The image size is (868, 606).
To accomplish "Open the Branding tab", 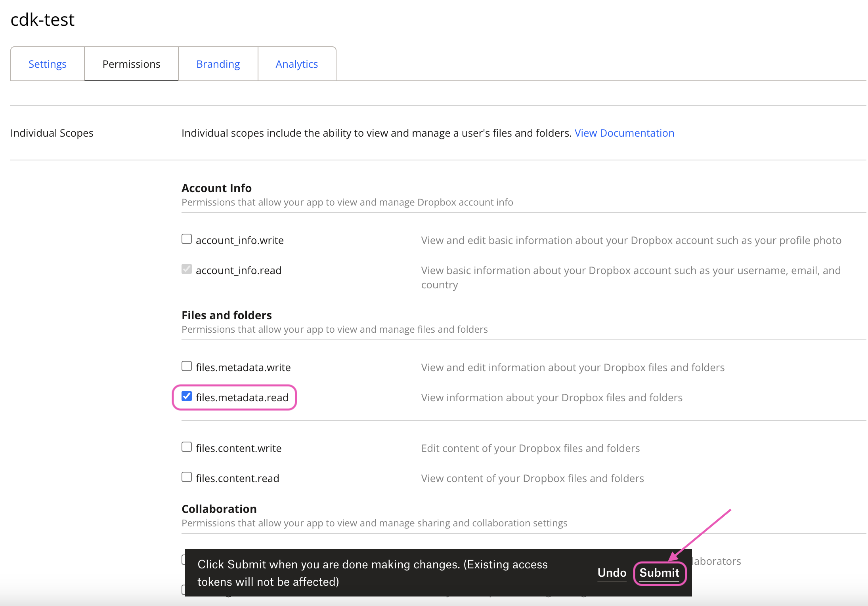I will tap(218, 64).
